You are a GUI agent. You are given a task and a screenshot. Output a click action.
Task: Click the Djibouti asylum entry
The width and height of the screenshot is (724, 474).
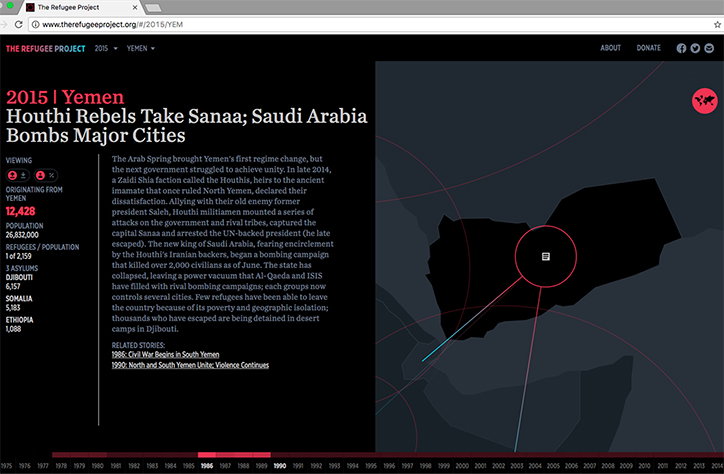point(19,282)
